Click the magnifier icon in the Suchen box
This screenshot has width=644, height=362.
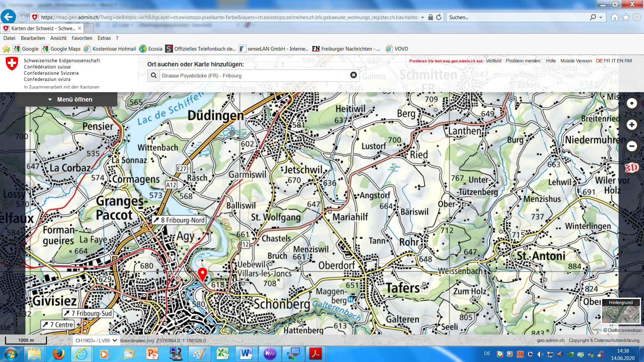pos(593,17)
